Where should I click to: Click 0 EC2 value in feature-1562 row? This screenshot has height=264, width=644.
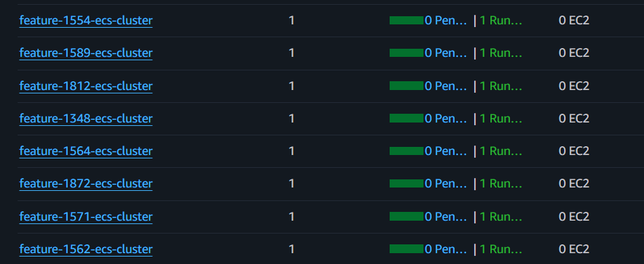click(x=574, y=249)
